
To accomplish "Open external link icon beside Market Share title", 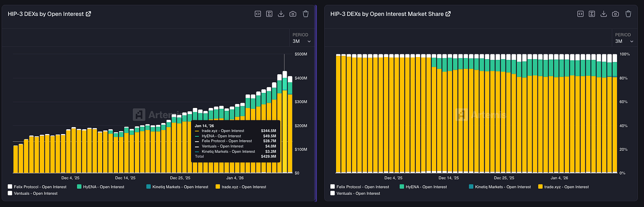I will pos(448,14).
